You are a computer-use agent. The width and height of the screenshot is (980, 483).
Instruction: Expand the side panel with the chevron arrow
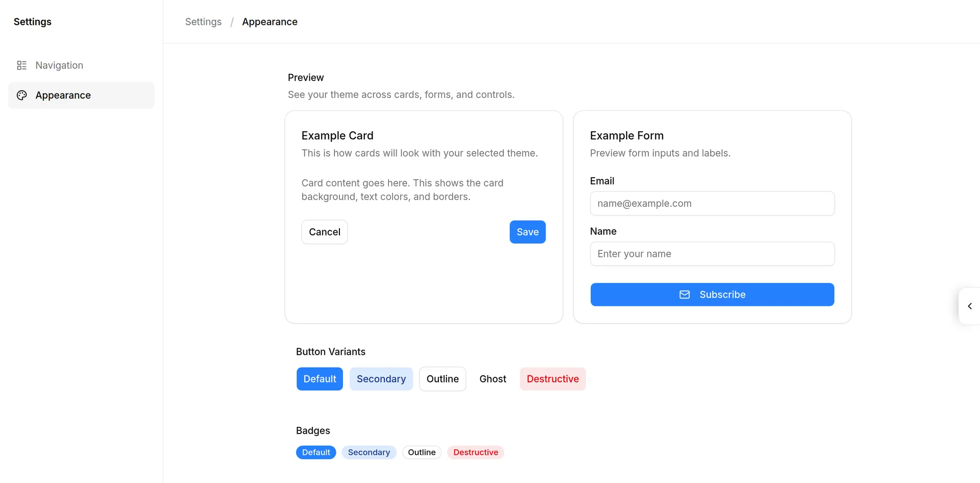pyautogui.click(x=969, y=306)
